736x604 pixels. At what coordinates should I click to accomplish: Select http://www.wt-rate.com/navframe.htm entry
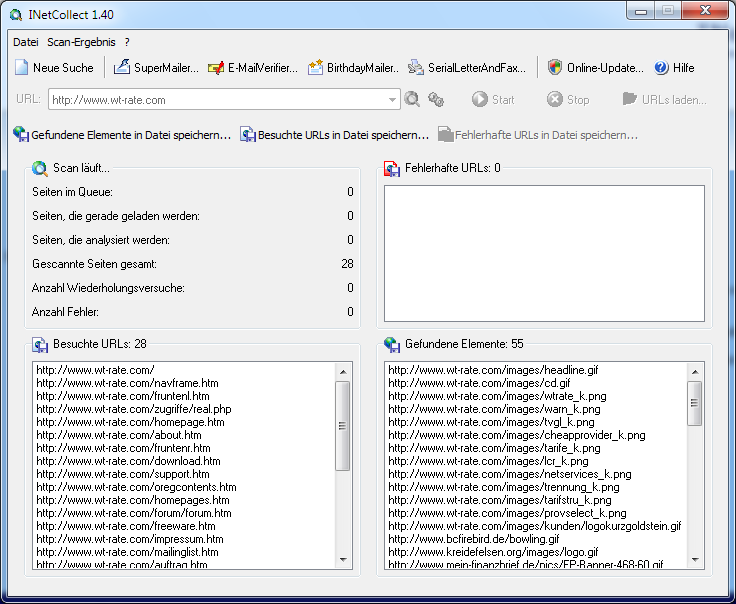[128, 383]
